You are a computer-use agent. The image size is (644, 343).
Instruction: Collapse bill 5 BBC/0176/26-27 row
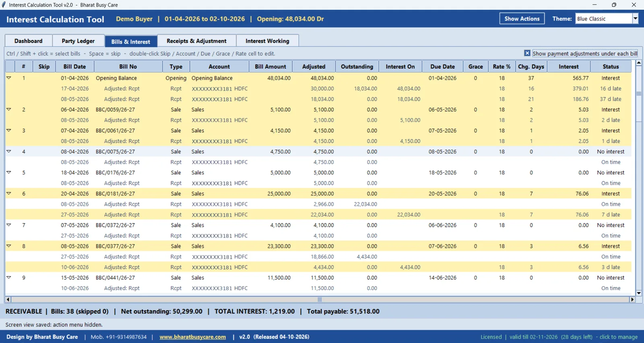8,172
